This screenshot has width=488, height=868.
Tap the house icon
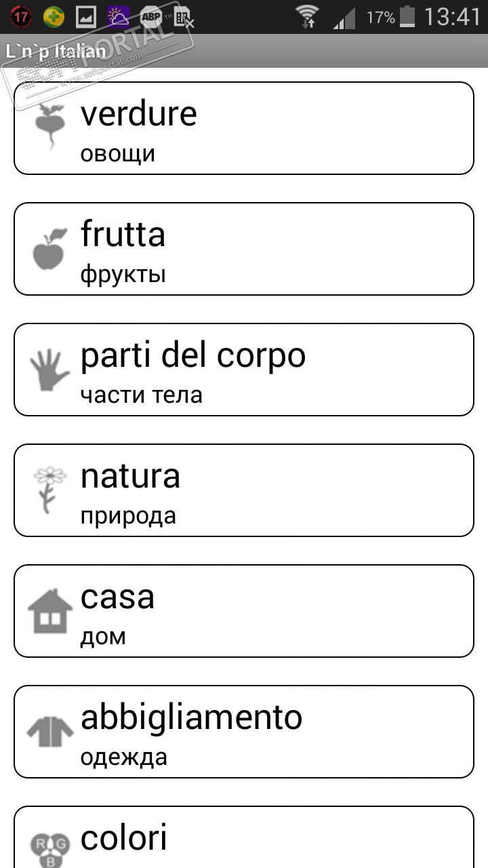click(x=49, y=610)
